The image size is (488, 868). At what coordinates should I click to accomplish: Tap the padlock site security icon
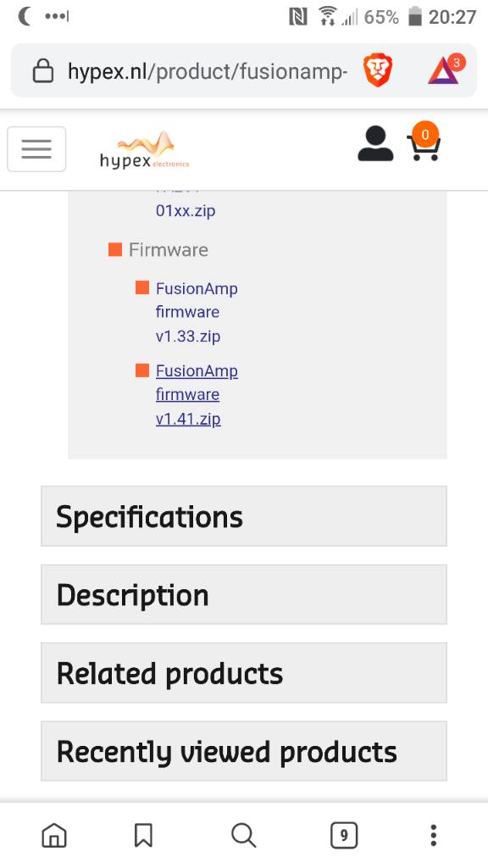43,71
